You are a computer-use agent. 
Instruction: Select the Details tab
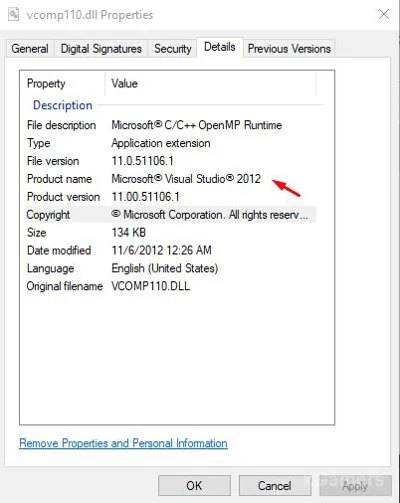pyautogui.click(x=220, y=47)
